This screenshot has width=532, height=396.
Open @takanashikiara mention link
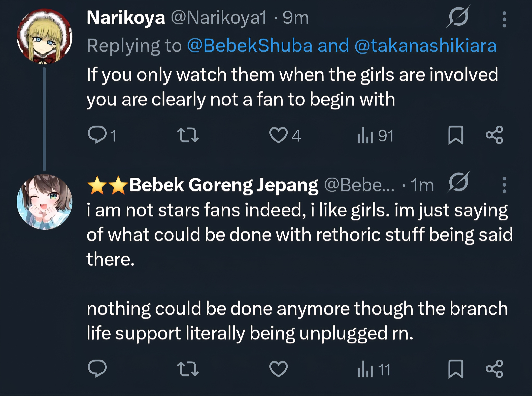tap(425, 46)
